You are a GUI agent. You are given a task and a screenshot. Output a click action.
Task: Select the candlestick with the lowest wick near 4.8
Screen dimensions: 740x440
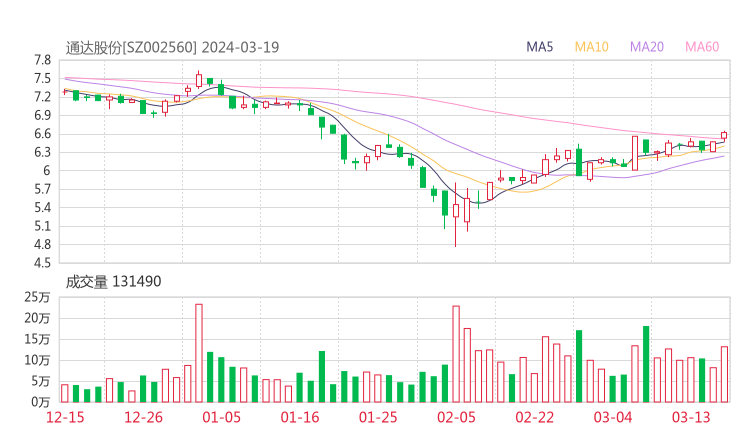(x=456, y=214)
